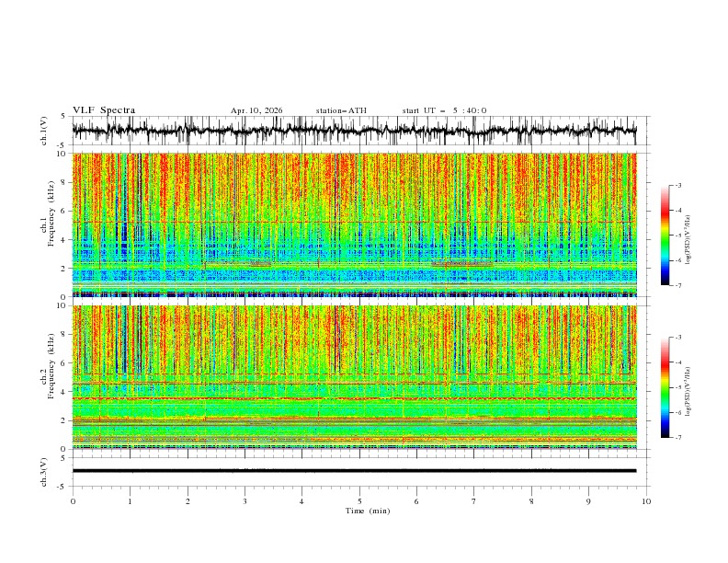
Task: Click the ch.3 flat voltage trace
Action: pyautogui.click(x=355, y=471)
